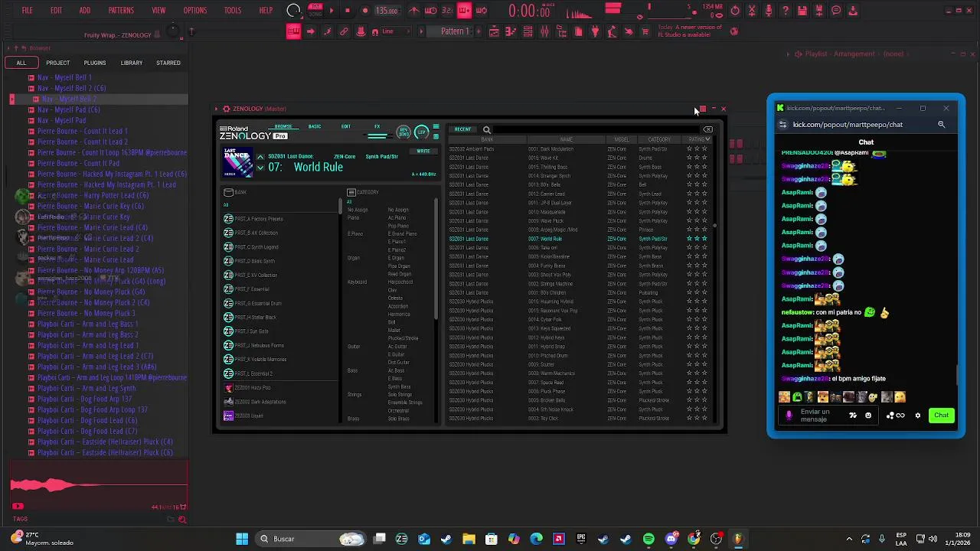Click the search icon in Kick chat address bar
Image resolution: width=980 pixels, height=551 pixels.
(x=942, y=125)
